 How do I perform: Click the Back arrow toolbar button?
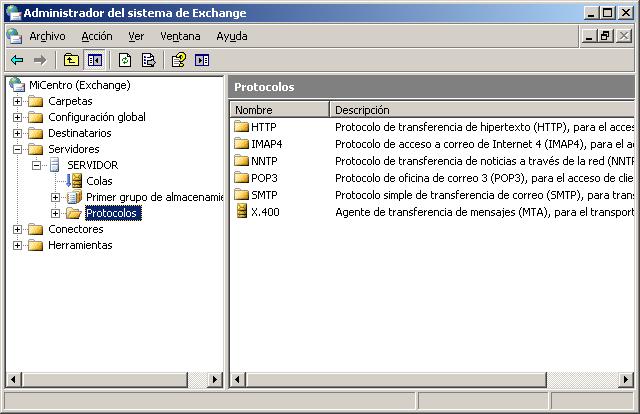click(17, 60)
